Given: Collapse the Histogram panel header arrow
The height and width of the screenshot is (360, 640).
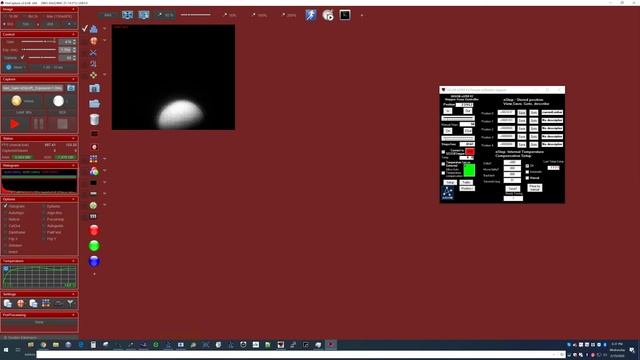Looking at the screenshot, I should [73, 166].
